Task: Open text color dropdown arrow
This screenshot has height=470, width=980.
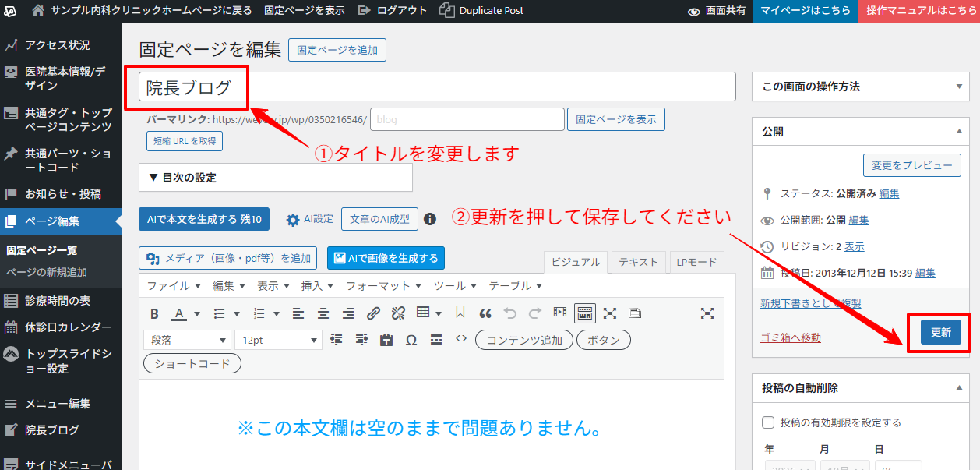Action: point(197,314)
